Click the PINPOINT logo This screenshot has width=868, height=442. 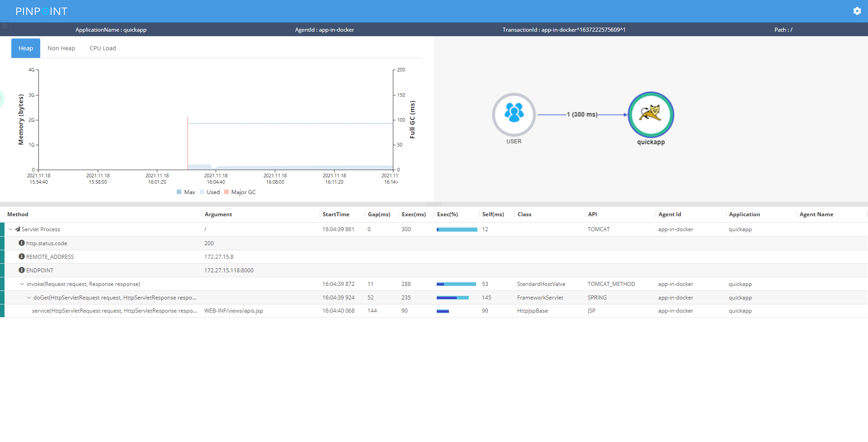click(x=41, y=11)
